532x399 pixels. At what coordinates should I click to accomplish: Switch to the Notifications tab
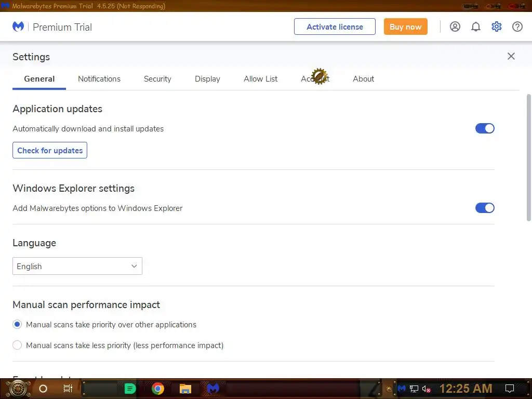99,79
